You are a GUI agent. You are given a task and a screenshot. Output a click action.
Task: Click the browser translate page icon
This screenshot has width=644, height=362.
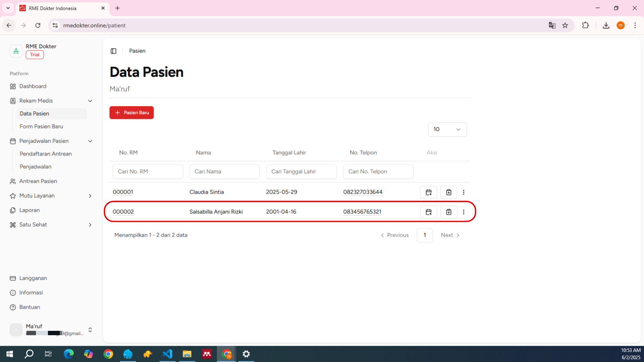(552, 25)
